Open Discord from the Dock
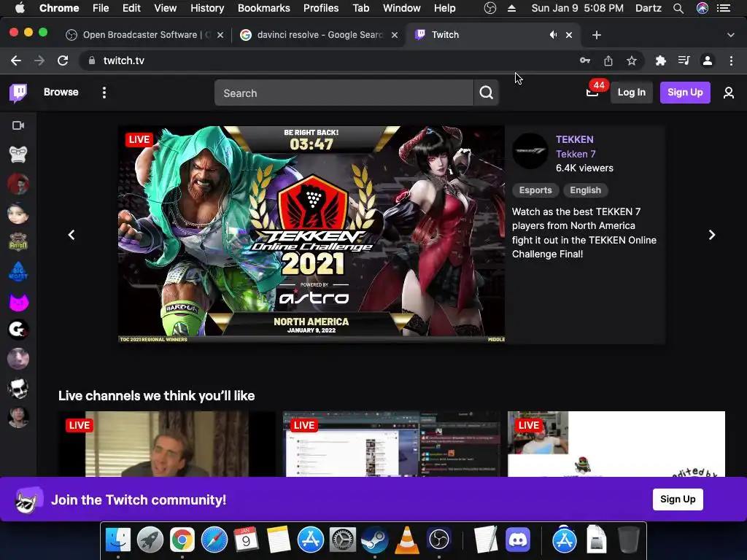This screenshot has width=747, height=560. pyautogui.click(x=517, y=540)
